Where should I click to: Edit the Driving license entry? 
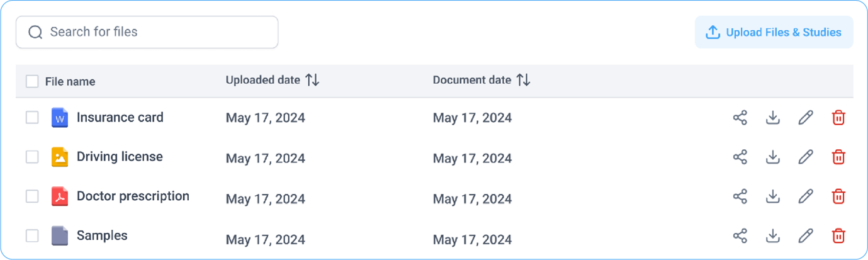(x=806, y=157)
